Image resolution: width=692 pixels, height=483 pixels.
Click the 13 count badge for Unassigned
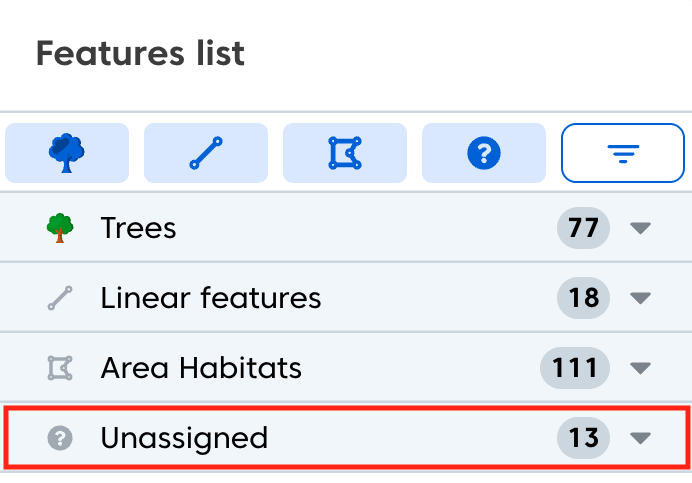(583, 438)
